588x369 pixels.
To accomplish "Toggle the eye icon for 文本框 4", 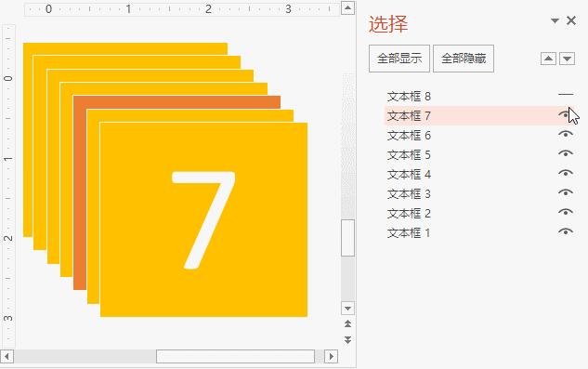I will (x=566, y=173).
